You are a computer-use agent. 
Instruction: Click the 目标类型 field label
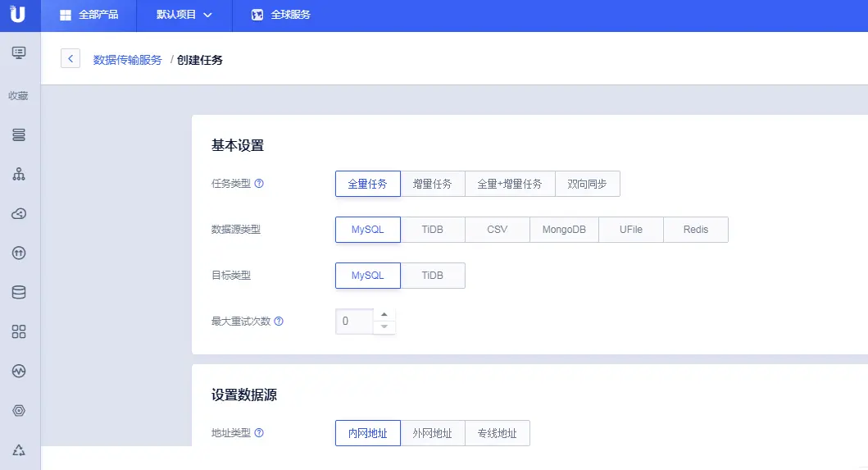tap(231, 276)
